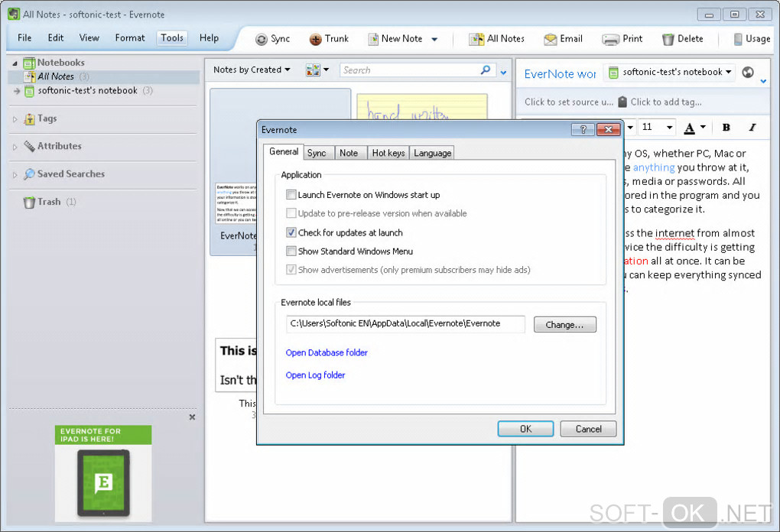Expand Saved Searches section
Image resolution: width=780 pixels, height=532 pixels.
pyautogui.click(x=15, y=174)
